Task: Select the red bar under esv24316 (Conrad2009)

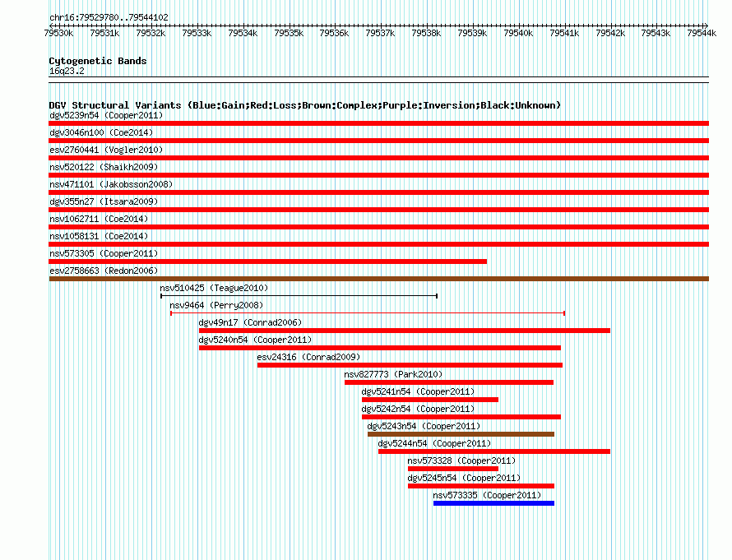Action: [410, 365]
